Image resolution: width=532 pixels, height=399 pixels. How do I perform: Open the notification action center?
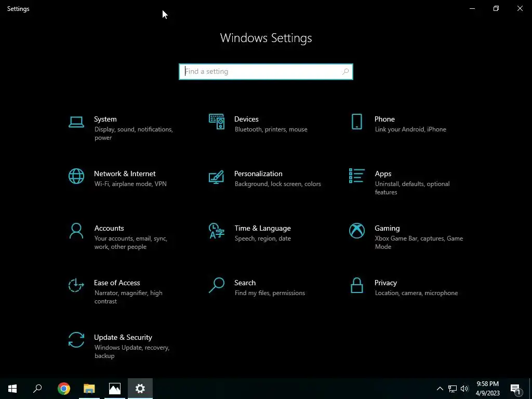pyautogui.click(x=515, y=389)
